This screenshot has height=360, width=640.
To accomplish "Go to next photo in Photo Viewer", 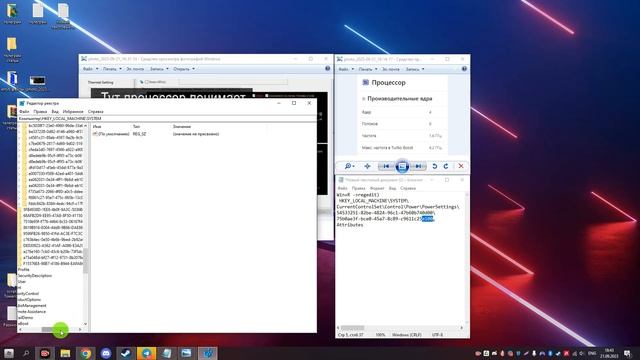I will click(x=418, y=166).
